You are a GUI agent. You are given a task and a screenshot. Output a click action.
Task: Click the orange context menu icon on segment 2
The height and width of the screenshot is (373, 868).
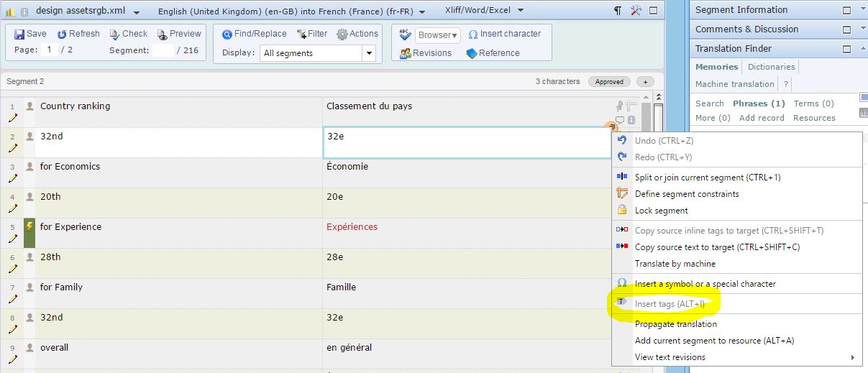(x=611, y=127)
